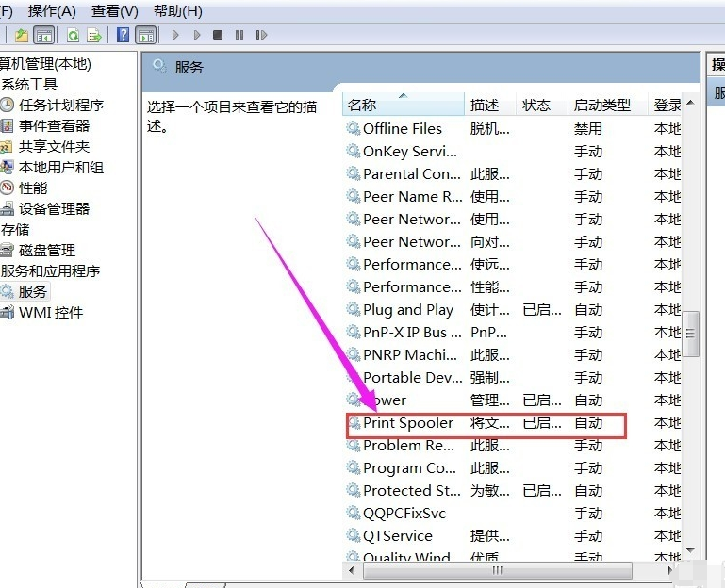The image size is (725, 588).
Task: Sort services by the 名称 column header
Action: click(362, 106)
